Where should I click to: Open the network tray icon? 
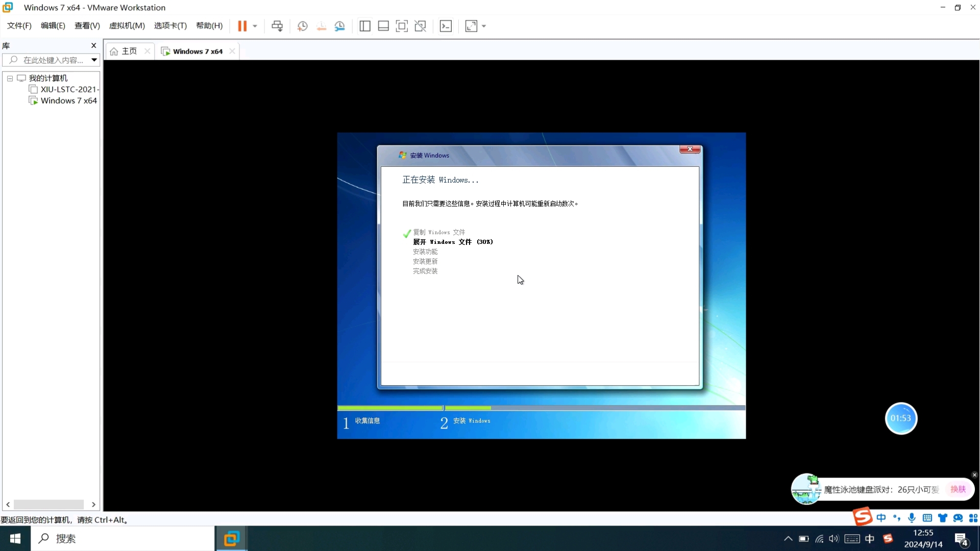click(819, 539)
